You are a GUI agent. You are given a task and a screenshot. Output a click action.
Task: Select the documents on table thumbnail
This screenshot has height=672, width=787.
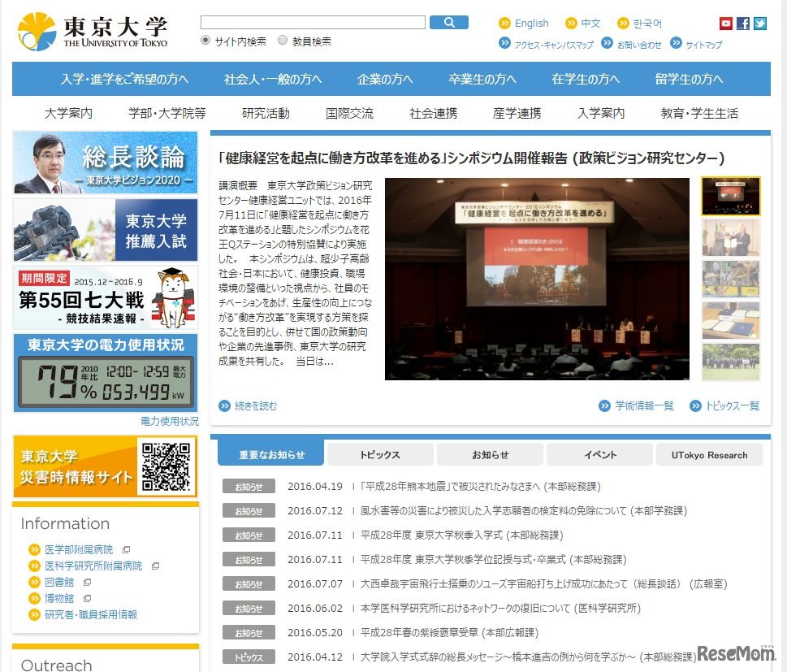[731, 320]
